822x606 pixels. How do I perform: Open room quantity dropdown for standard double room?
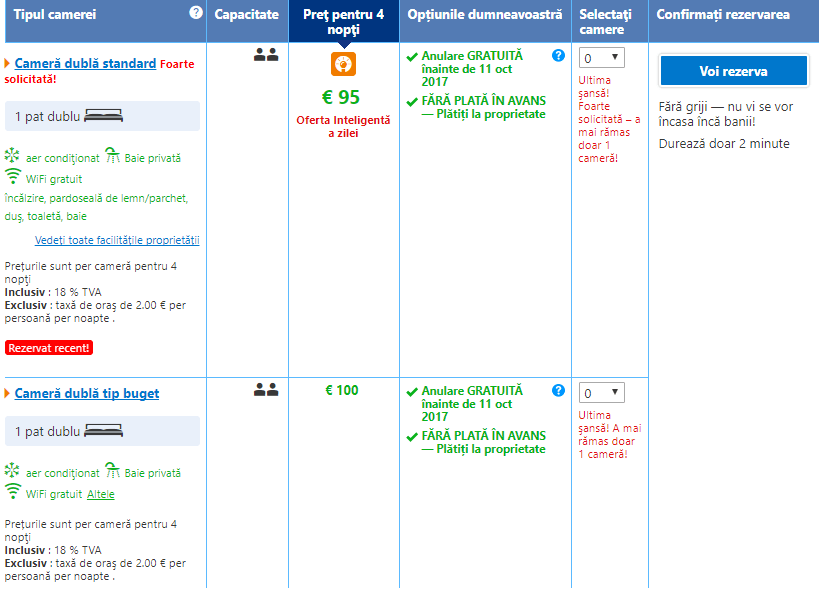coord(602,58)
